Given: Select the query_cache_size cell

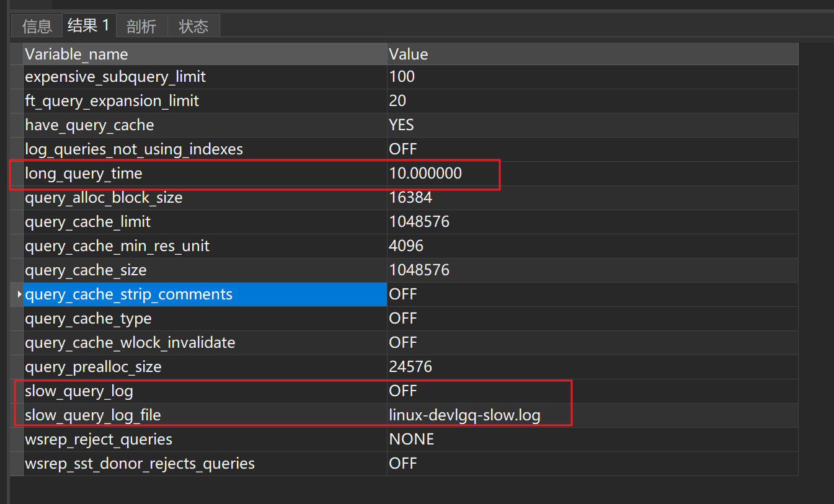Looking at the screenshot, I should pyautogui.click(x=205, y=270).
